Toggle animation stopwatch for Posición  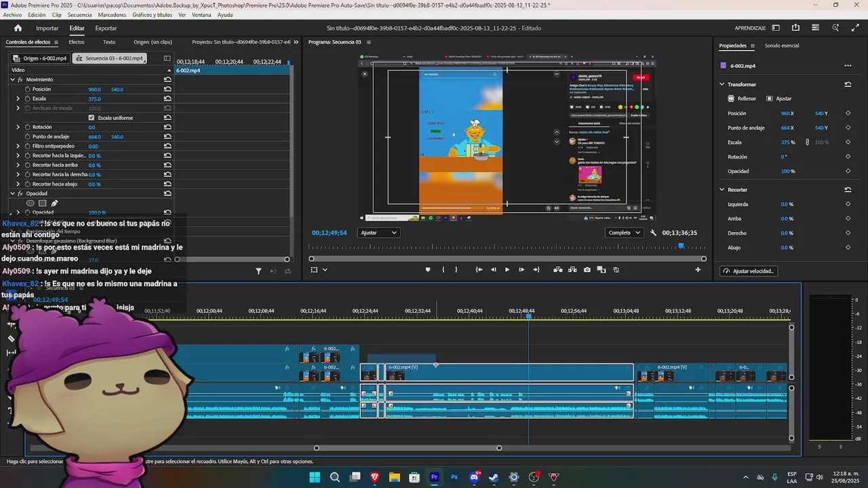(28, 89)
